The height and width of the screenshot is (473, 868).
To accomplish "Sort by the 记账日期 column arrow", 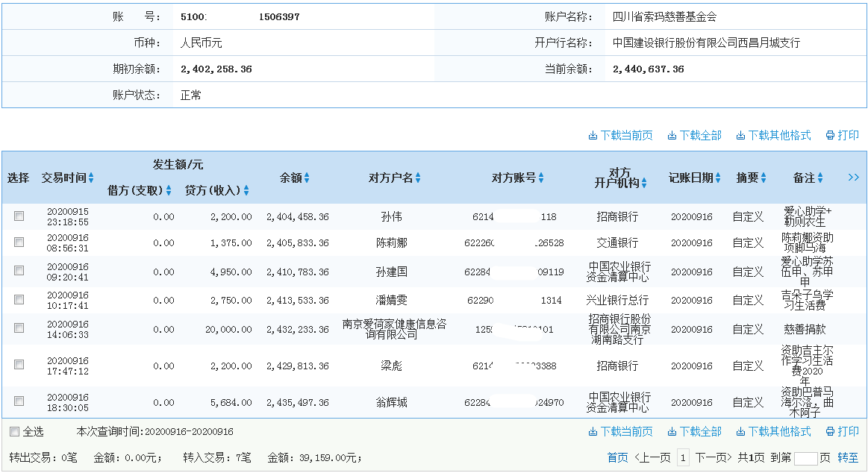I will (718, 178).
